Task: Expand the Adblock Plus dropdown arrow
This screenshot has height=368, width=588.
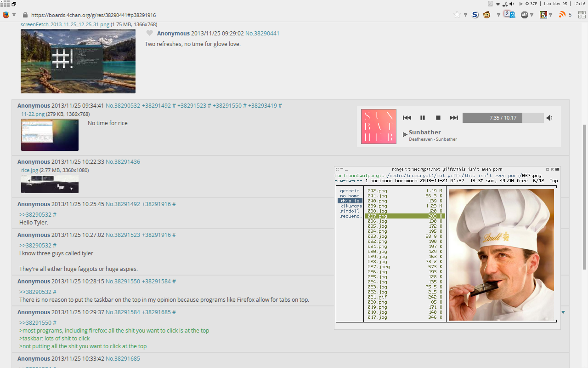Action: [x=532, y=15]
